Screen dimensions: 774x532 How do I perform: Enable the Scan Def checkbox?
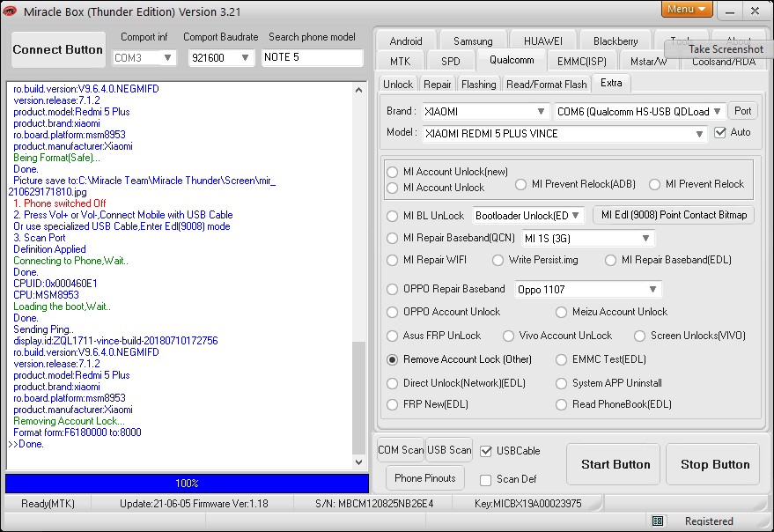click(486, 480)
